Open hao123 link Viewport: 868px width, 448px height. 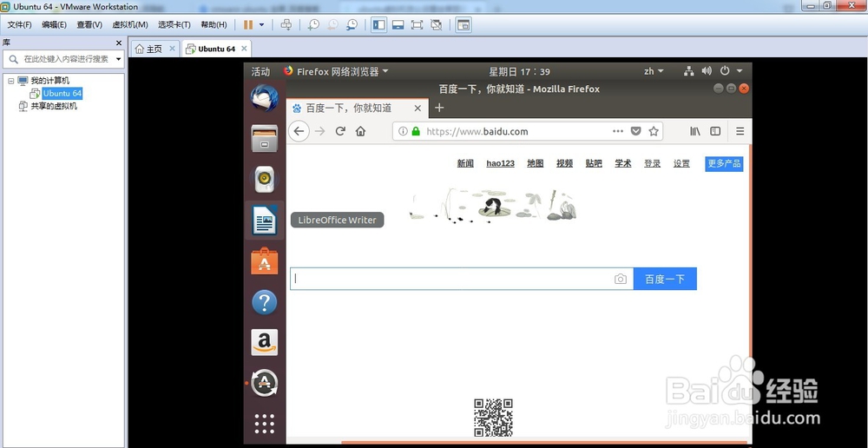coord(501,163)
